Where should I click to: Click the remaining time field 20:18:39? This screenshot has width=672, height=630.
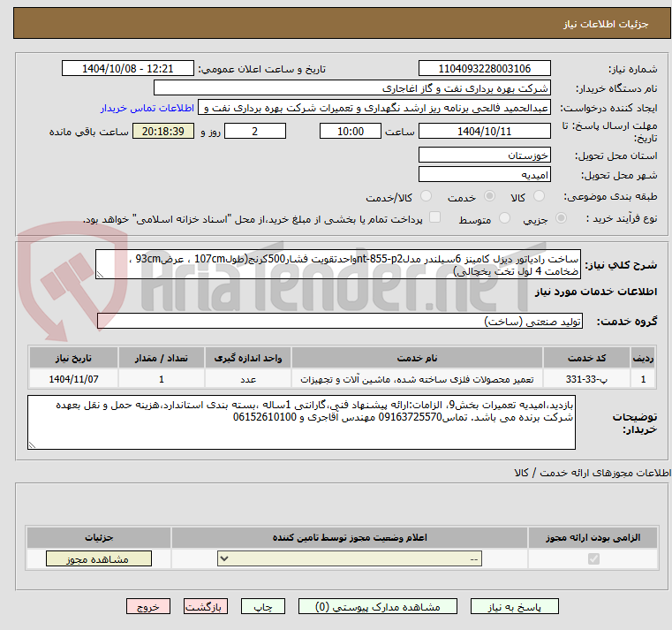click(163, 132)
